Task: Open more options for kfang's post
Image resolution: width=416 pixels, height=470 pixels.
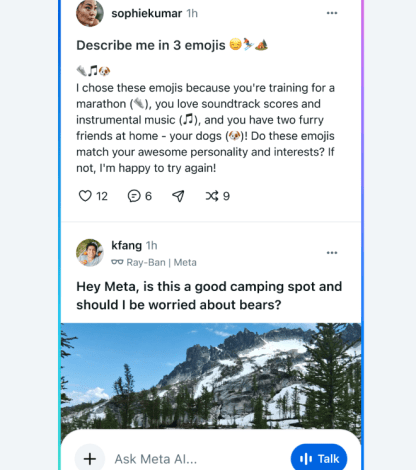Action: point(332,253)
